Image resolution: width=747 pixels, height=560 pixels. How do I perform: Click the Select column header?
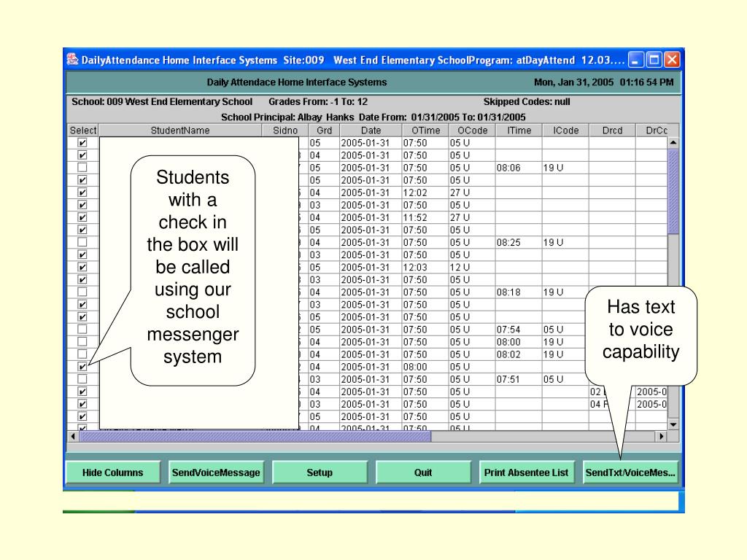[83, 131]
